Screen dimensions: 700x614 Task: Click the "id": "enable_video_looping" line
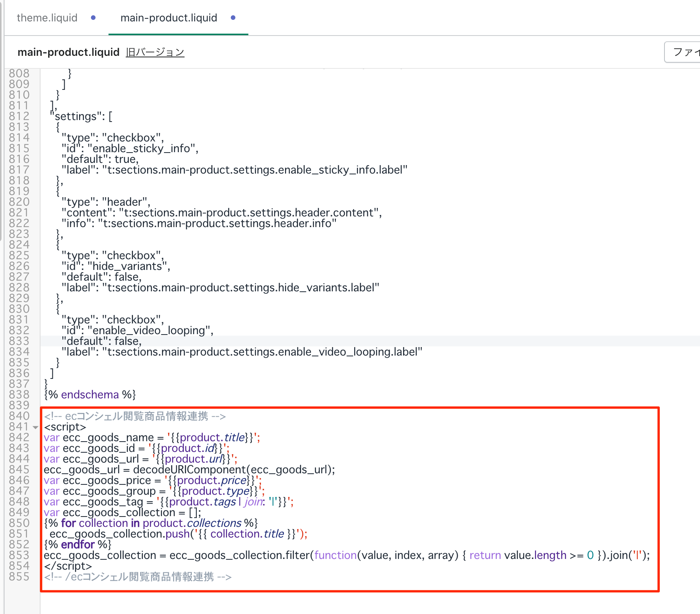[138, 330]
